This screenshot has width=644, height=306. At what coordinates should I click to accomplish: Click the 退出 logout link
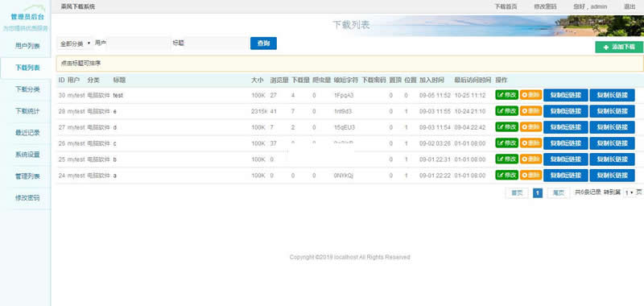pyautogui.click(x=630, y=6)
